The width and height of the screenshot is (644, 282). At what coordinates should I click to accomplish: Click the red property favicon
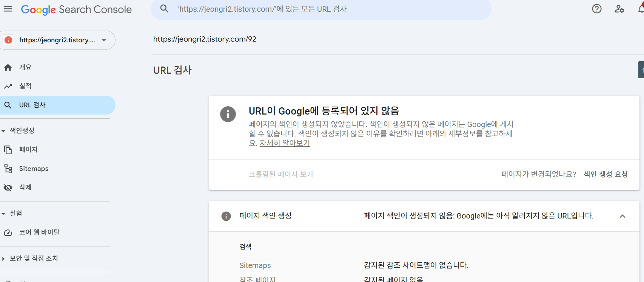pyautogui.click(x=8, y=40)
